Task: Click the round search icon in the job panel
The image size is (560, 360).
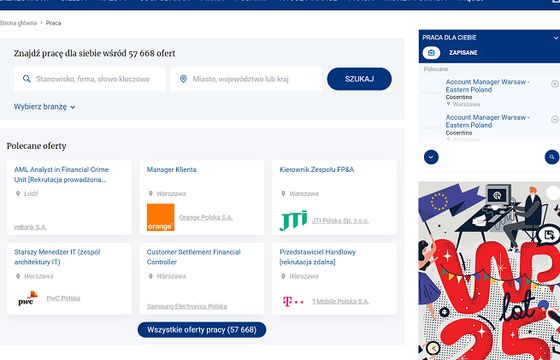Action: tap(552, 157)
